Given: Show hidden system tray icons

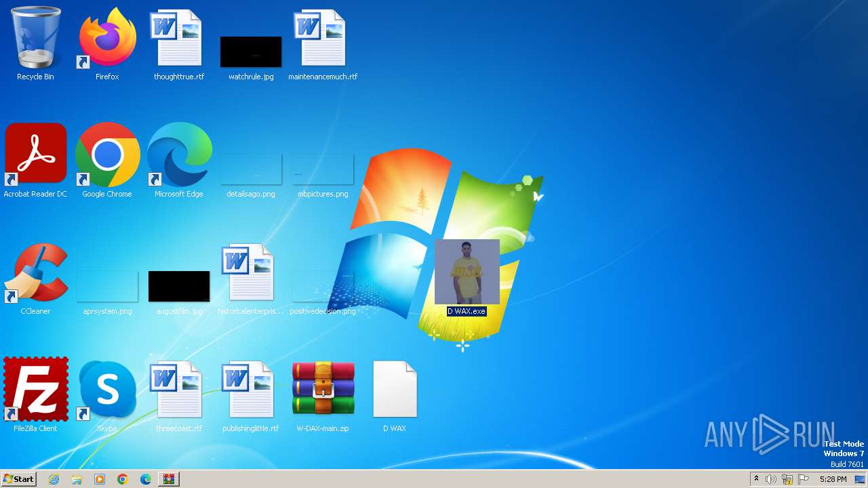Looking at the screenshot, I should (x=756, y=479).
